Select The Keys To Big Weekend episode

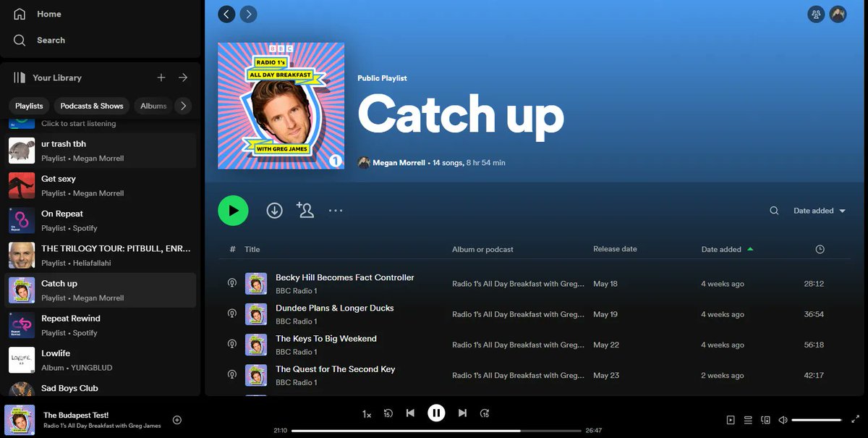(x=326, y=338)
